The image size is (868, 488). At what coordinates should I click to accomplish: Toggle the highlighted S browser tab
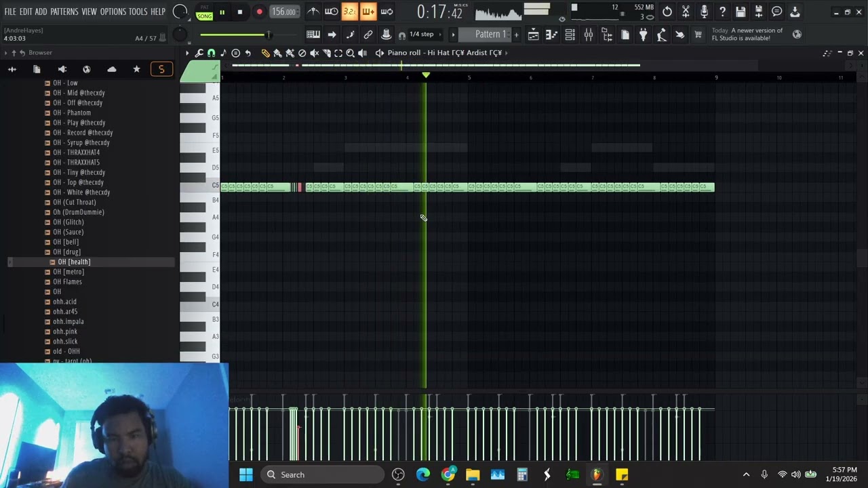tap(161, 69)
